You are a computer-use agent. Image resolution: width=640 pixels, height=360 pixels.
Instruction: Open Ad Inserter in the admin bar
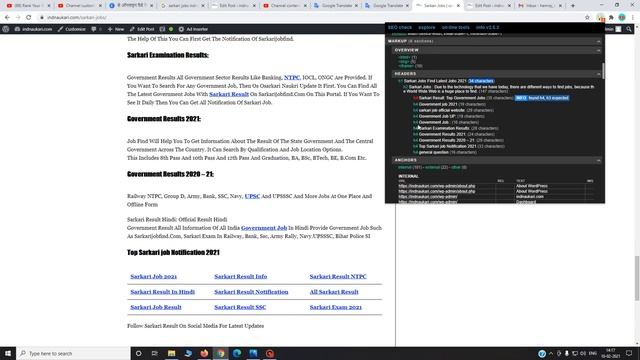(193, 29)
